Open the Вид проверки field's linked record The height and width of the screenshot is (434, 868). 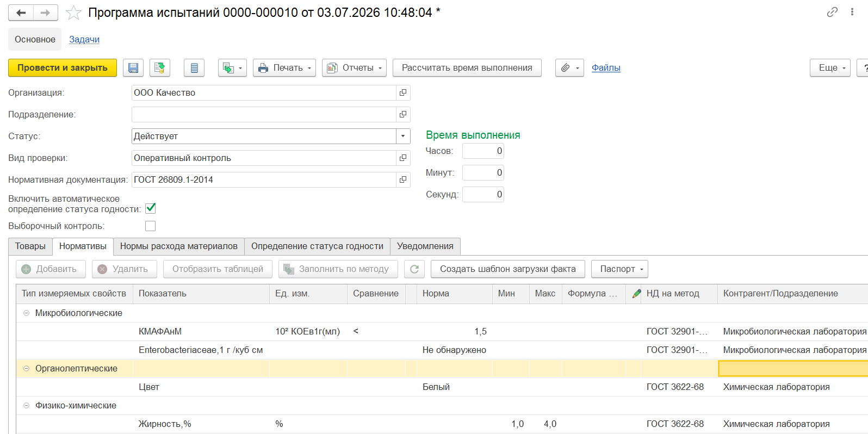pyautogui.click(x=403, y=158)
